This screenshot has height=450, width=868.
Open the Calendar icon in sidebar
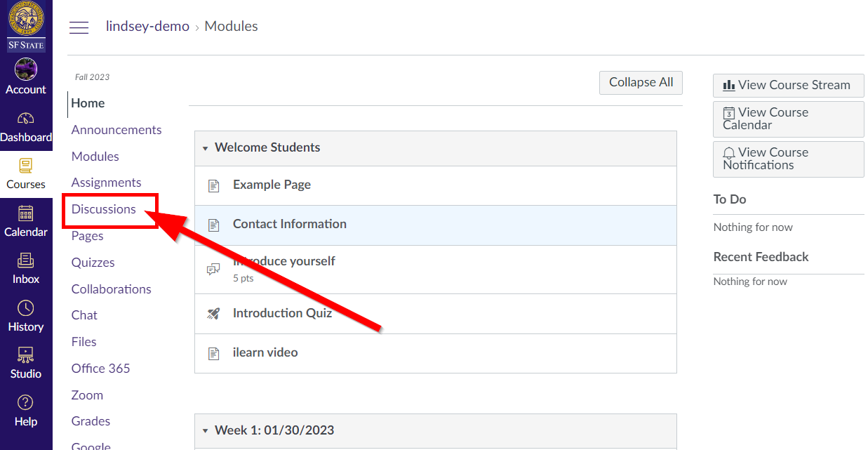click(x=26, y=213)
